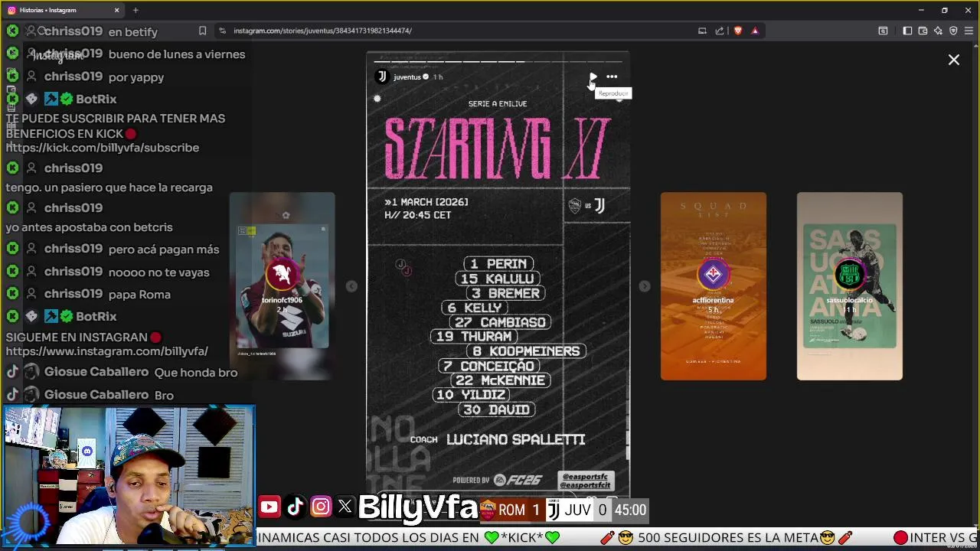Image resolution: width=980 pixels, height=551 pixels.
Task: Click 'yo antes apostaba con betcris' message
Action: click(x=90, y=227)
